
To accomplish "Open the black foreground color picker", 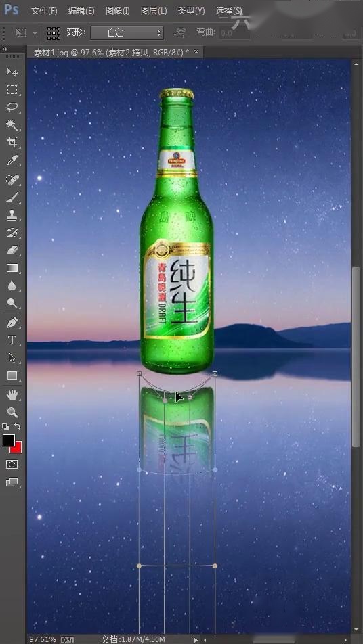I will point(8,440).
